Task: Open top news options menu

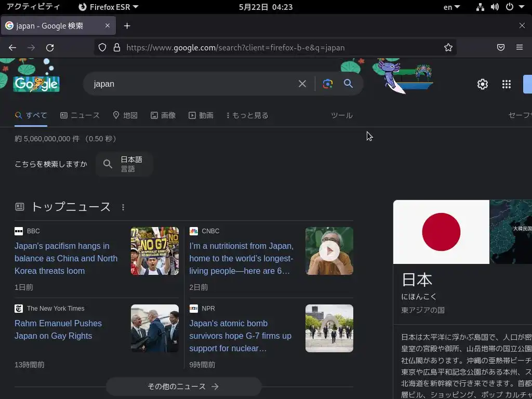Action: click(x=123, y=207)
